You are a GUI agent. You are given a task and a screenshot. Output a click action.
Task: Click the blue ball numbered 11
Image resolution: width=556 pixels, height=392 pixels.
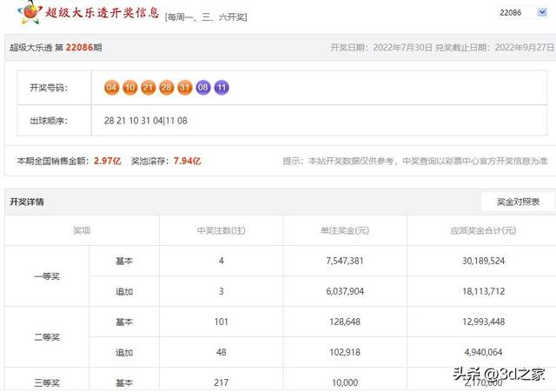pyautogui.click(x=222, y=87)
